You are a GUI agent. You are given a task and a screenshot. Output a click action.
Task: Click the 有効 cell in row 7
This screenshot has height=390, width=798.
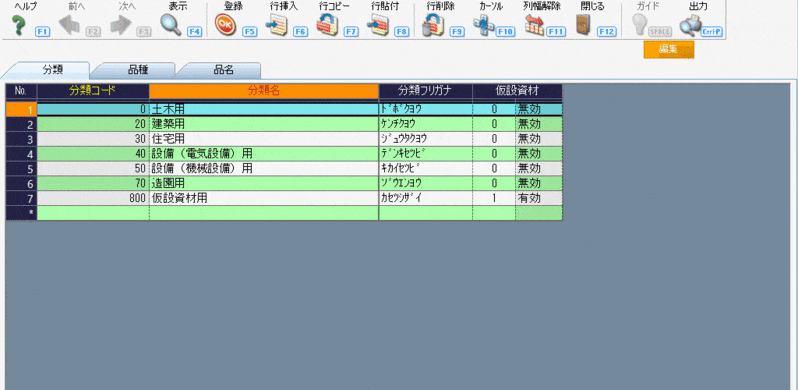point(539,198)
